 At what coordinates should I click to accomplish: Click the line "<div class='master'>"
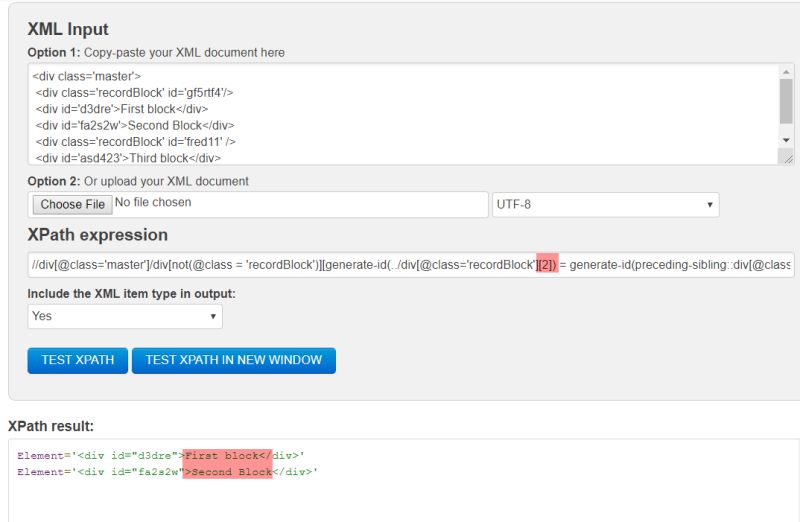coord(87,77)
